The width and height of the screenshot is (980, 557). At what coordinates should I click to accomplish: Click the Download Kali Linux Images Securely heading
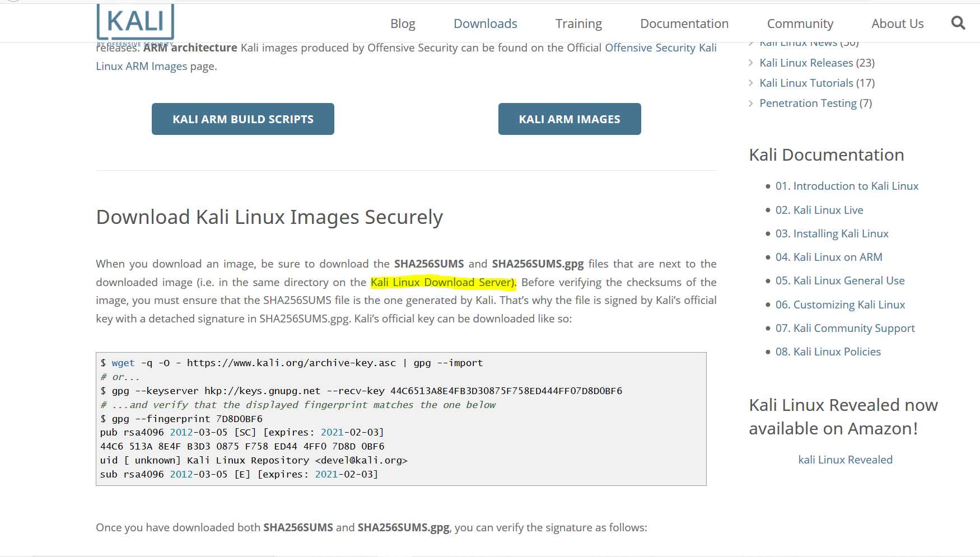pyautogui.click(x=269, y=217)
